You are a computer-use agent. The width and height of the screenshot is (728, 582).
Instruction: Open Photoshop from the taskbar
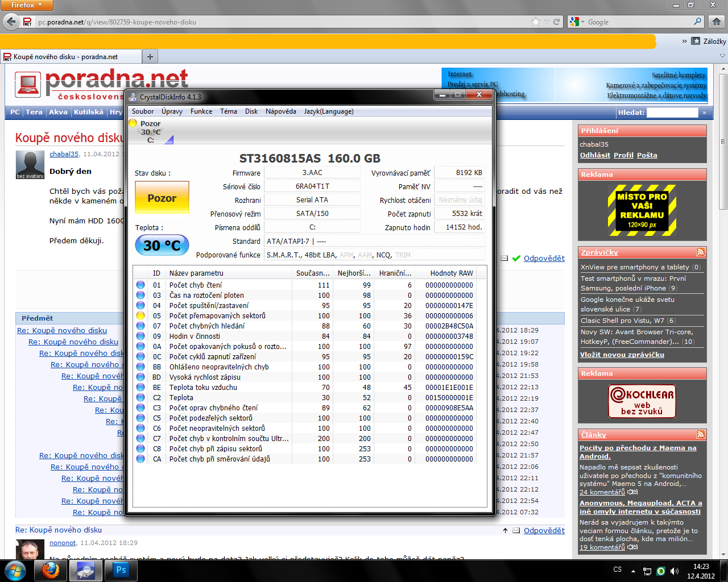click(121, 570)
